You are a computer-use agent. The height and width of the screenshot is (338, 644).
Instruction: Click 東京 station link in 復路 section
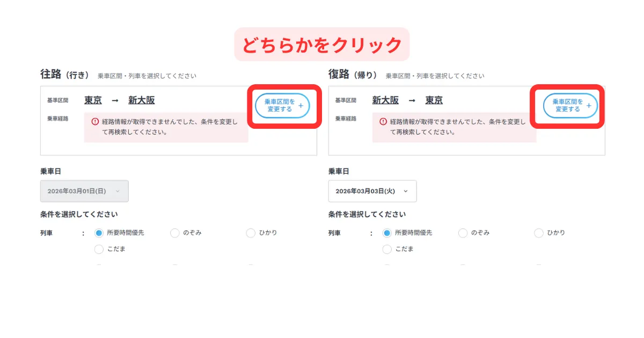coord(434,100)
